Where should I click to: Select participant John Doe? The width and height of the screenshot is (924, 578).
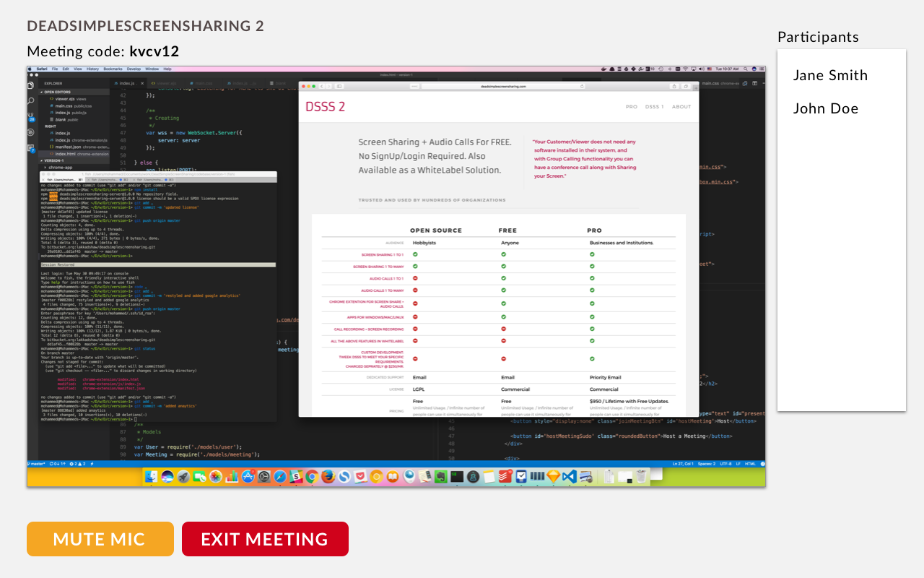pyautogui.click(x=826, y=108)
